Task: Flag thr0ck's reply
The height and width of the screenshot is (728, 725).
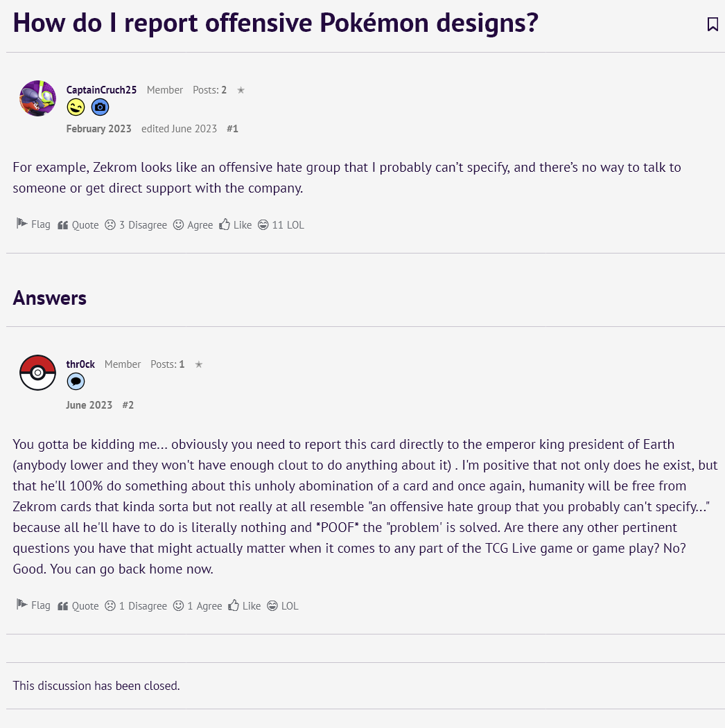Action: tap(33, 605)
